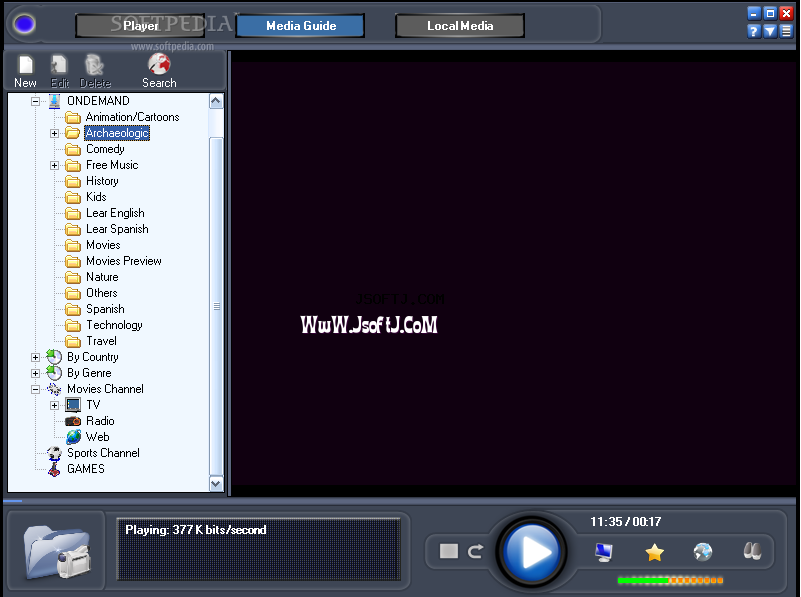Click the Animation/Cartoons folder icon
The image size is (801, 597).
73,117
